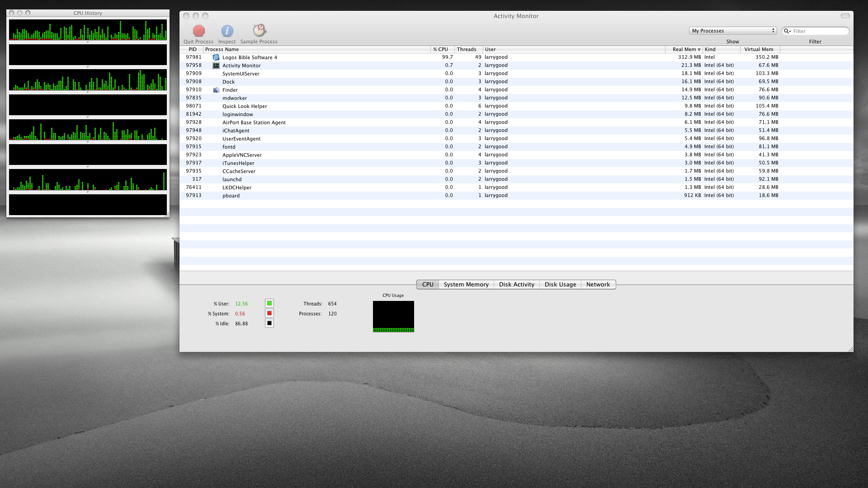The image size is (868, 488).
Task: Sort by Threads column header
Action: coord(468,49)
